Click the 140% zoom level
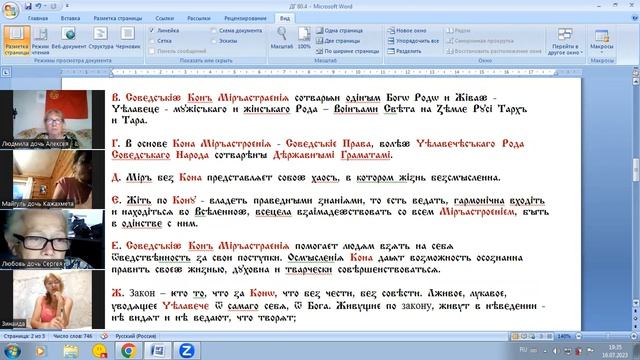Image resolution: width=640 pixels, height=360 pixels. (564, 336)
